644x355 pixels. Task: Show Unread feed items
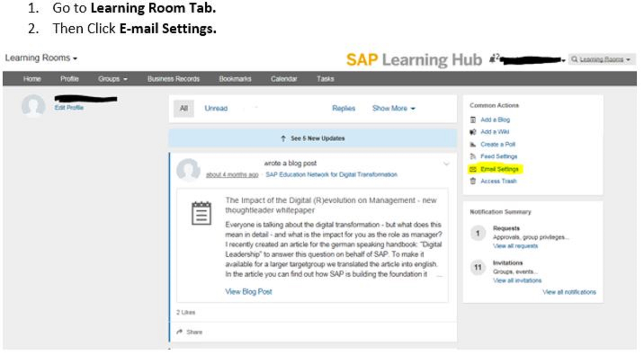pyautogui.click(x=216, y=108)
